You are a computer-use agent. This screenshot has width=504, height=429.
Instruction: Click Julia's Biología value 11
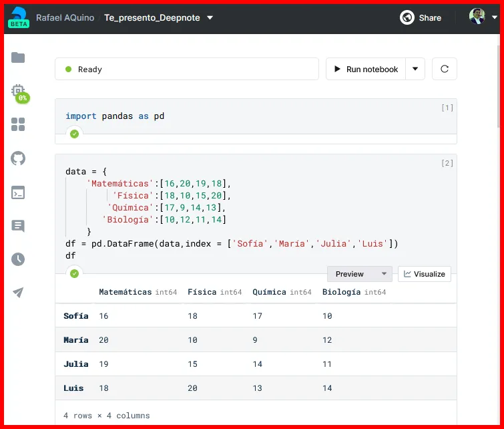coord(327,364)
